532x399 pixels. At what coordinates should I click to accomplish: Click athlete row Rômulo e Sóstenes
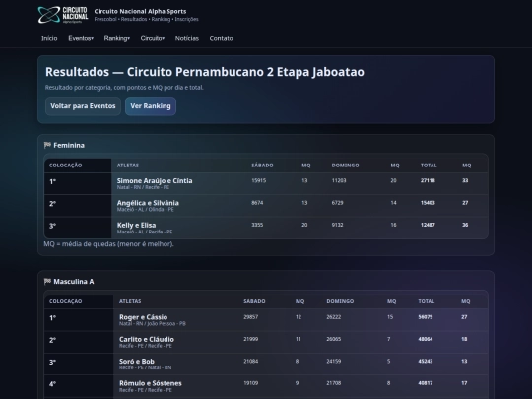[x=266, y=386]
